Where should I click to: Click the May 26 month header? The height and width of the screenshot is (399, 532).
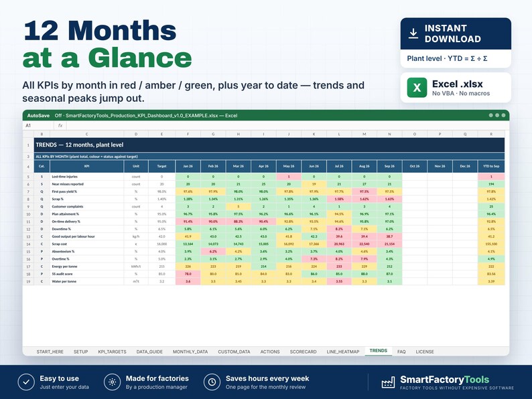[x=289, y=166]
